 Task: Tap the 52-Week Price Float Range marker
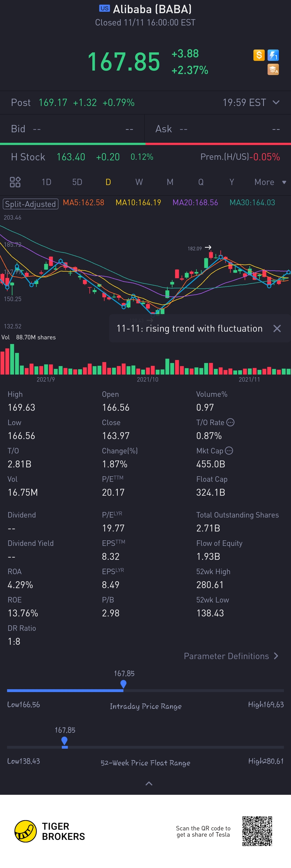point(64,741)
